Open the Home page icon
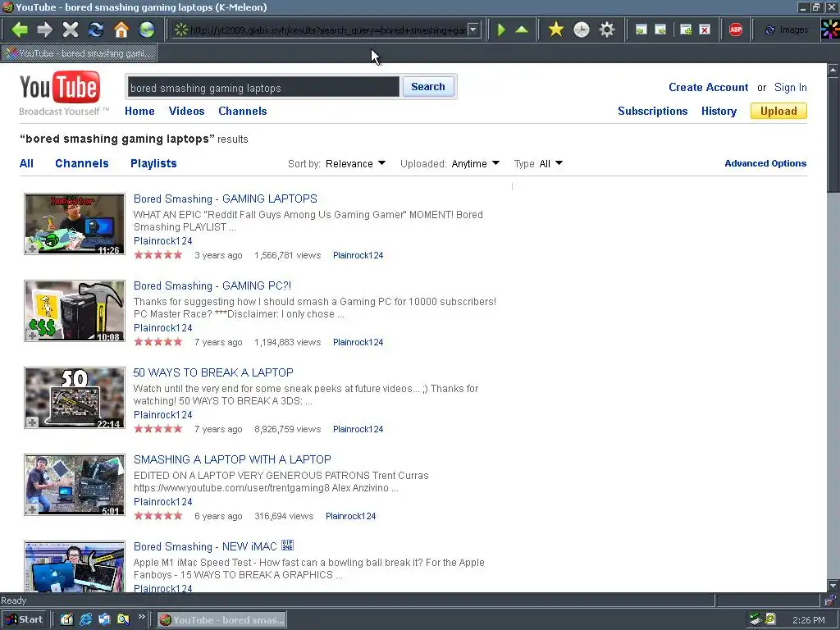 pyautogui.click(x=121, y=30)
